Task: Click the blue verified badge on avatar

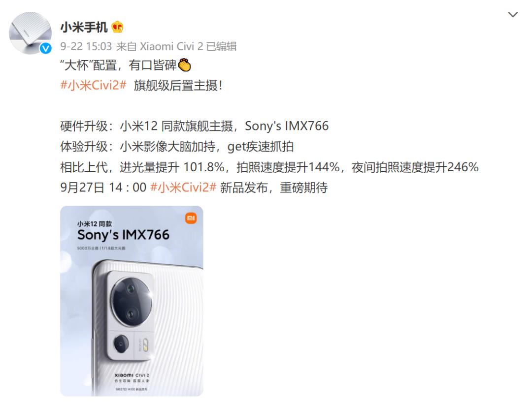Action: pos(46,48)
